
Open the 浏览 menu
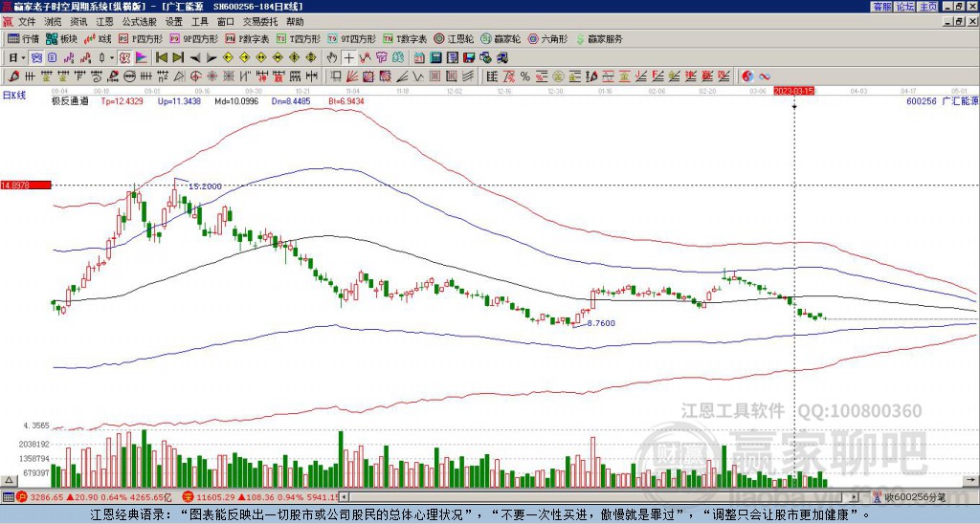pyautogui.click(x=54, y=22)
